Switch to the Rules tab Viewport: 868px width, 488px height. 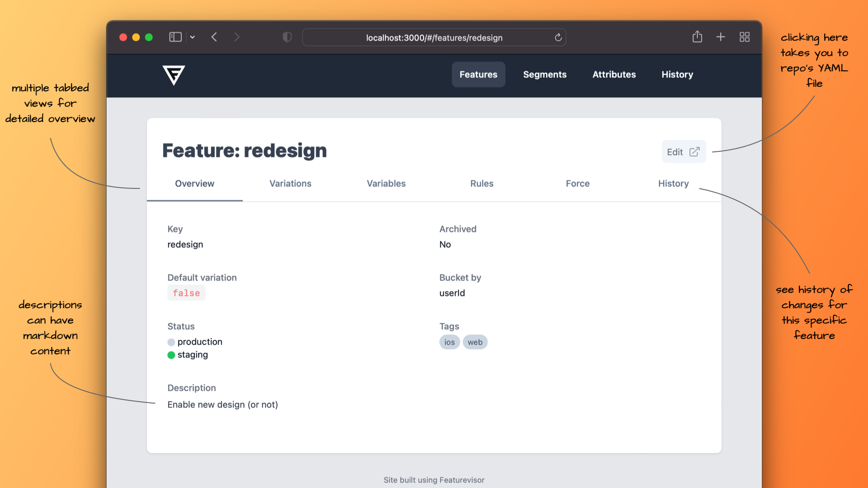(481, 183)
